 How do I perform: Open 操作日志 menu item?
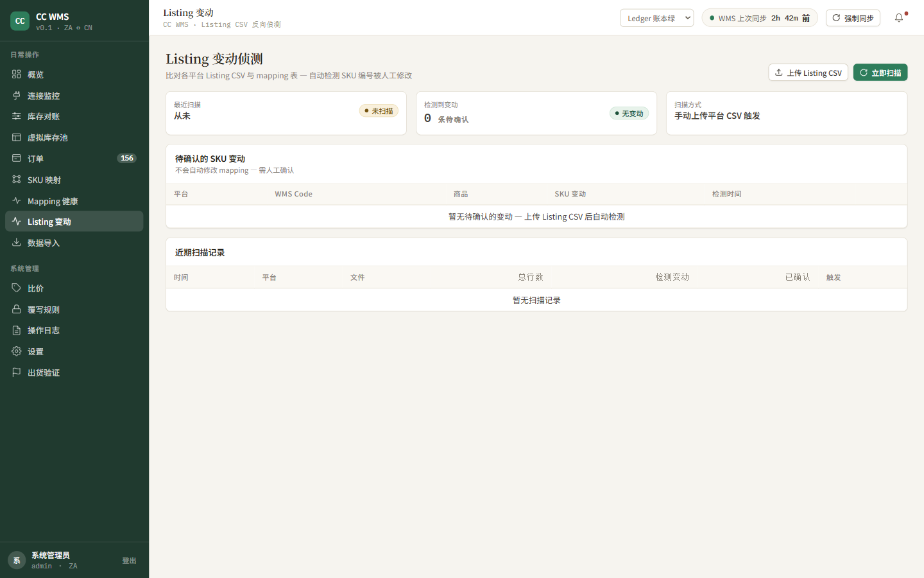pos(74,330)
